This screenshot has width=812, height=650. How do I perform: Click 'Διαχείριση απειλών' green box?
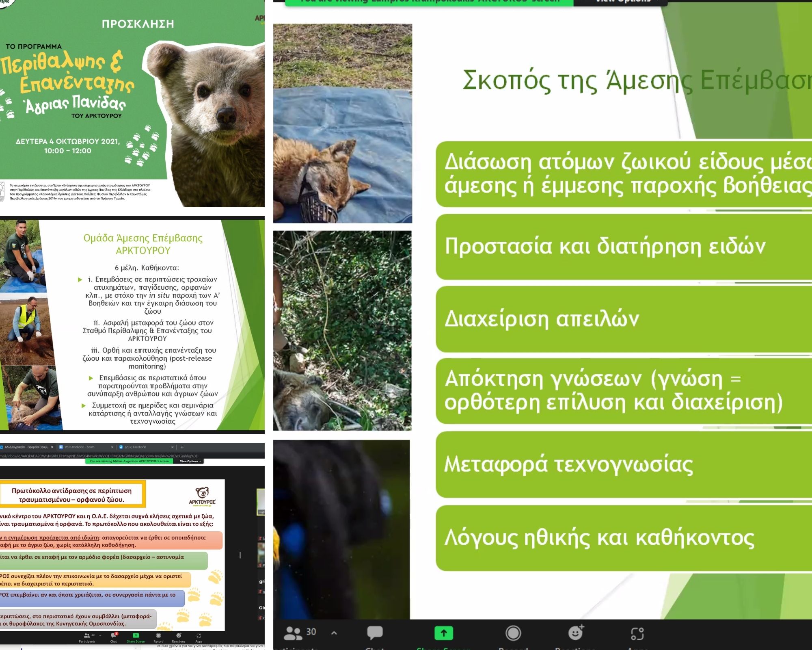tap(624, 319)
